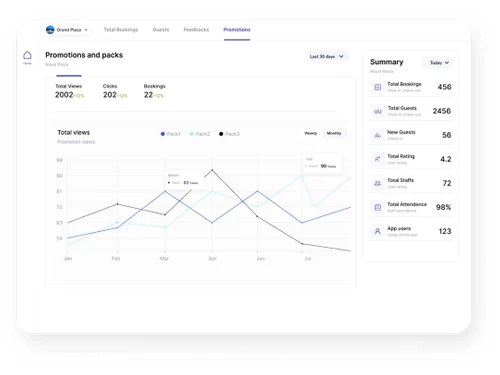
Task: Click the App users summary icon
Action: tap(377, 231)
